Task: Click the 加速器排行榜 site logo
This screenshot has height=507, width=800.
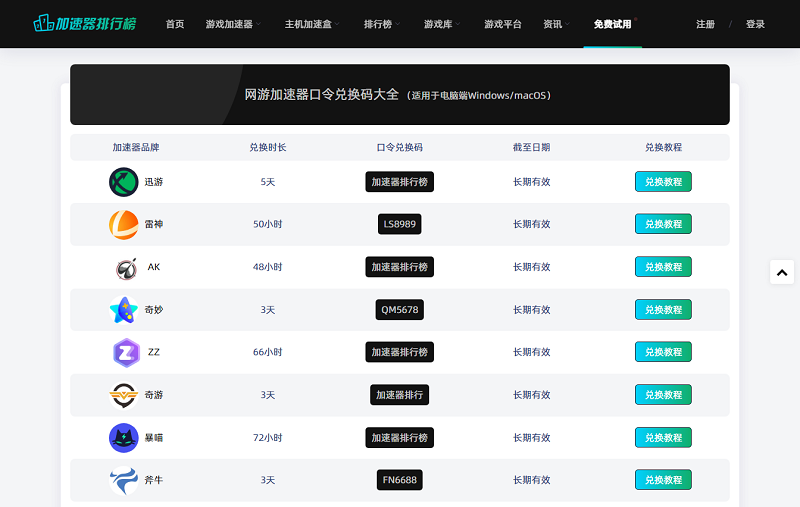Action: pos(85,23)
